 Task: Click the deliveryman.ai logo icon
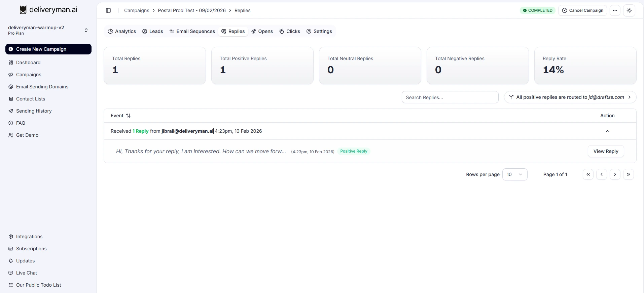23,10
